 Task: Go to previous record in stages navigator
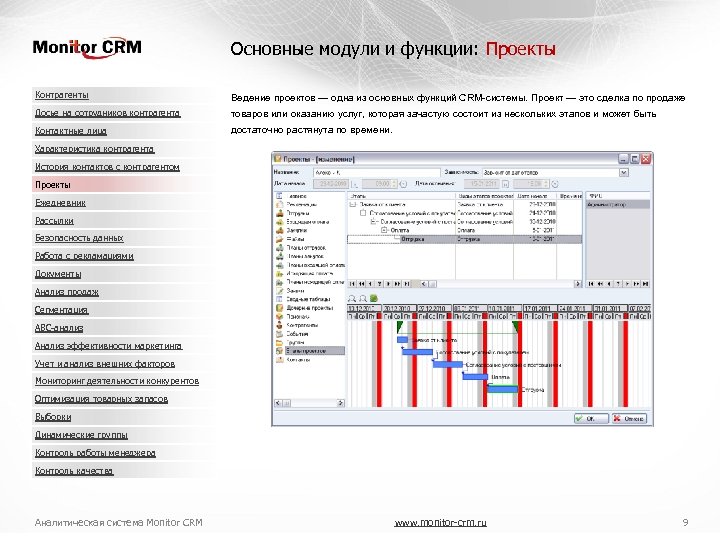click(370, 284)
